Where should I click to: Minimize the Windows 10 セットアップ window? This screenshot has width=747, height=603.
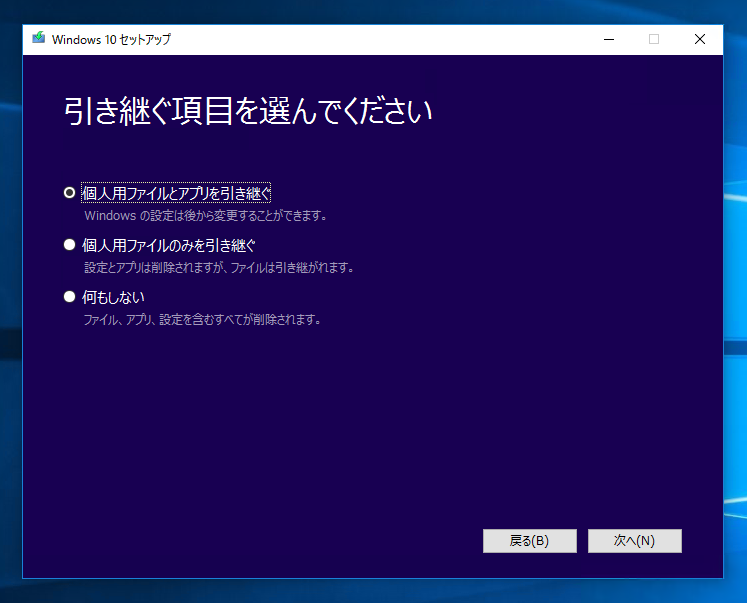(609, 39)
